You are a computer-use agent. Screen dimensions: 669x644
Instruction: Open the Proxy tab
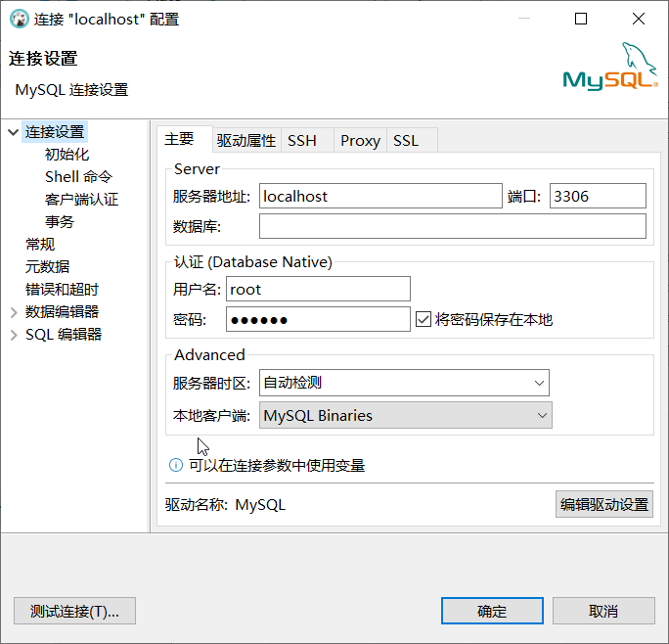coord(360,141)
